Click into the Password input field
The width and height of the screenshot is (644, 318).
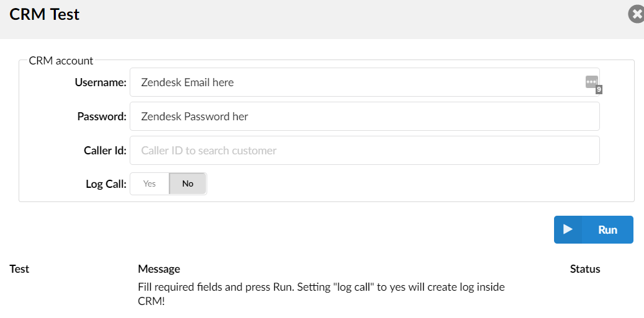364,117
